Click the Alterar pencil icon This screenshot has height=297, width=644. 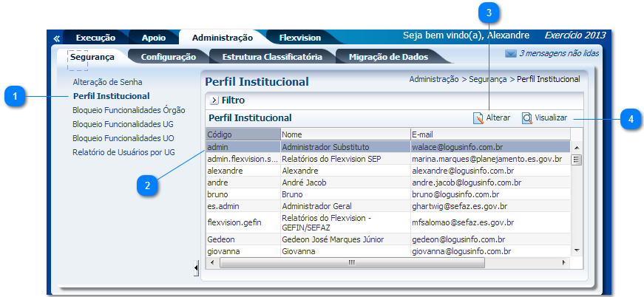point(478,118)
